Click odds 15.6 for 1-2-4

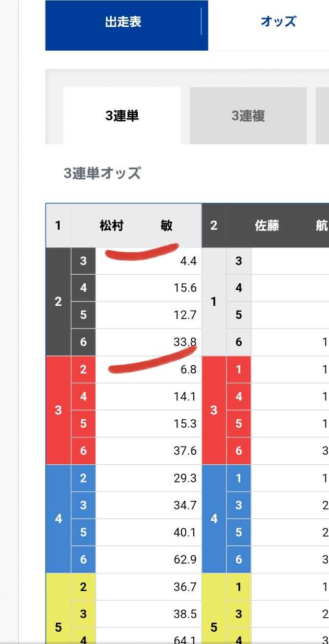click(x=148, y=288)
